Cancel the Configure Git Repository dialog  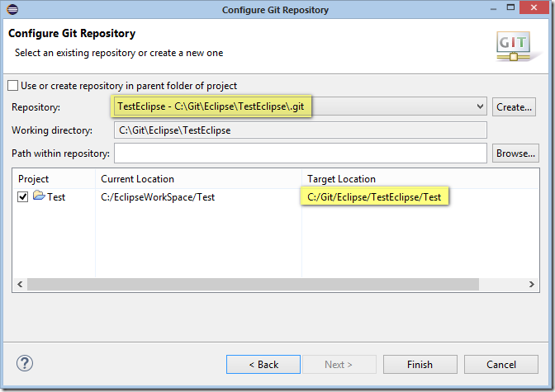tap(501, 365)
